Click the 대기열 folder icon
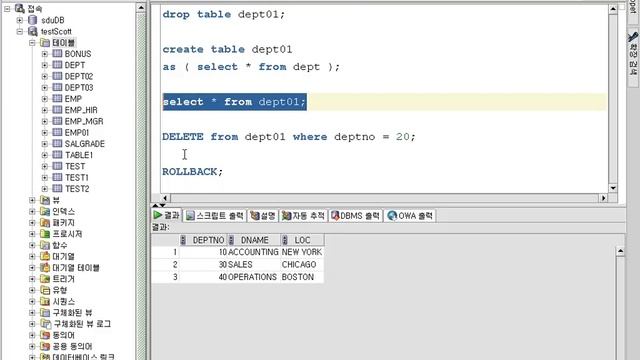The image size is (640, 360). pyautogui.click(x=45, y=256)
